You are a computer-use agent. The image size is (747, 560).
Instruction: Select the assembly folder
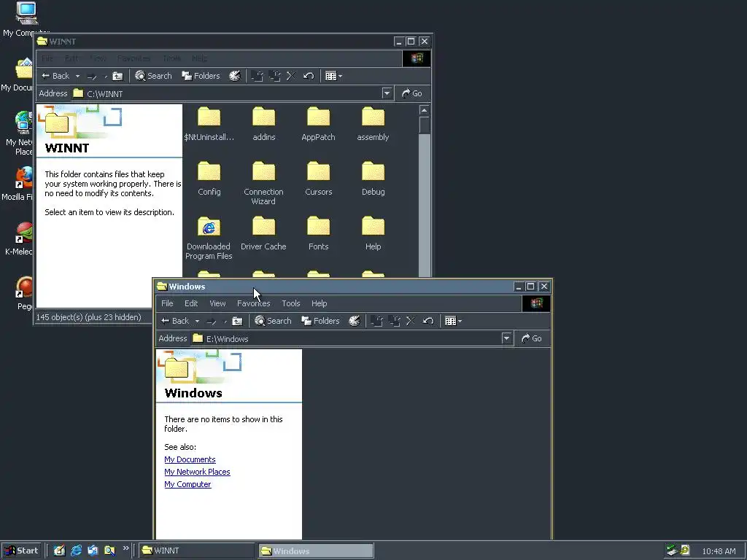click(373, 124)
